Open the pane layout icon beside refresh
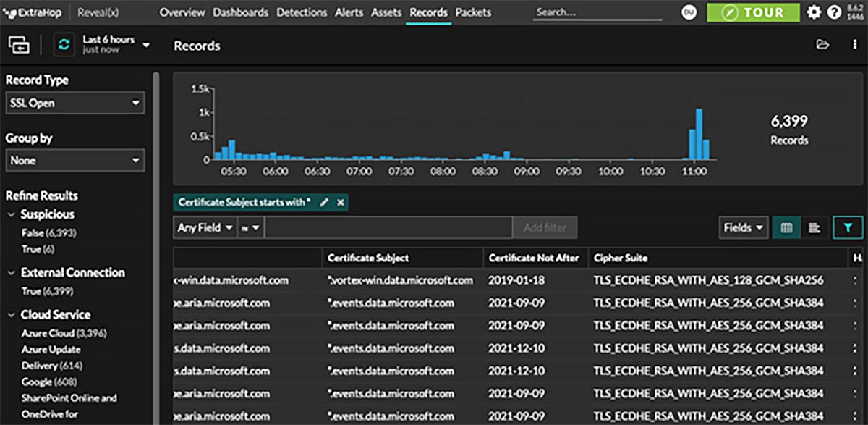 pyautogui.click(x=19, y=45)
